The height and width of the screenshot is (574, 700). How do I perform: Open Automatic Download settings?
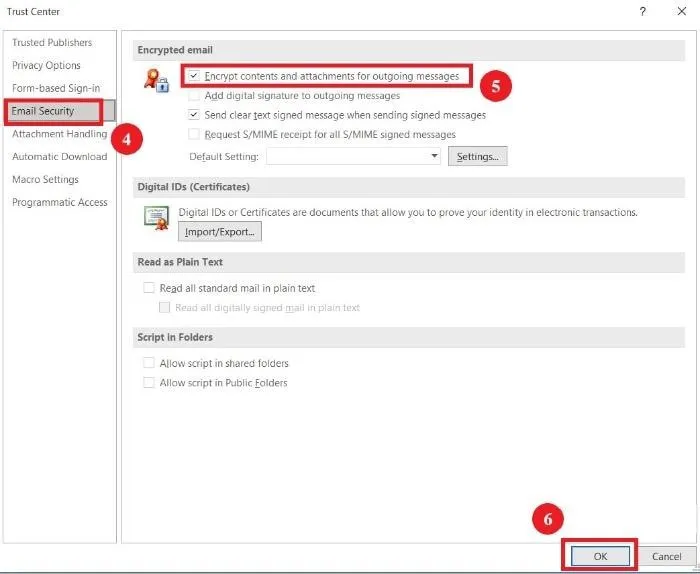point(59,157)
